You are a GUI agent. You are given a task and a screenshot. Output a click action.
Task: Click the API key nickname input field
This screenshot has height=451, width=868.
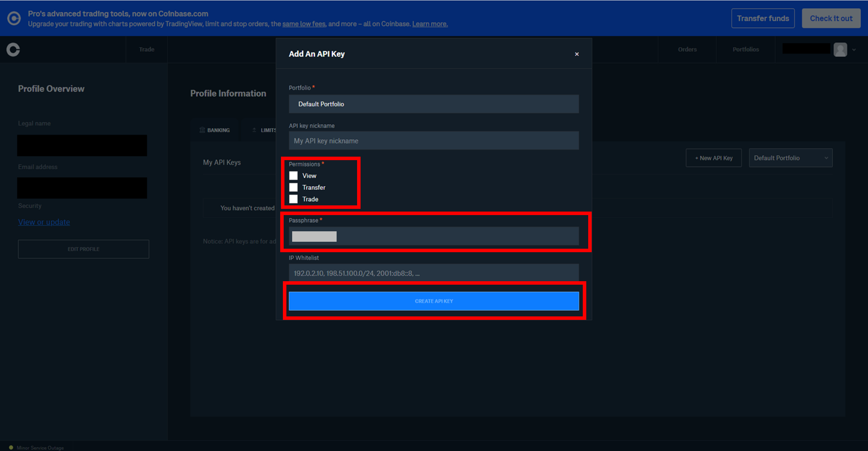pyautogui.click(x=433, y=141)
